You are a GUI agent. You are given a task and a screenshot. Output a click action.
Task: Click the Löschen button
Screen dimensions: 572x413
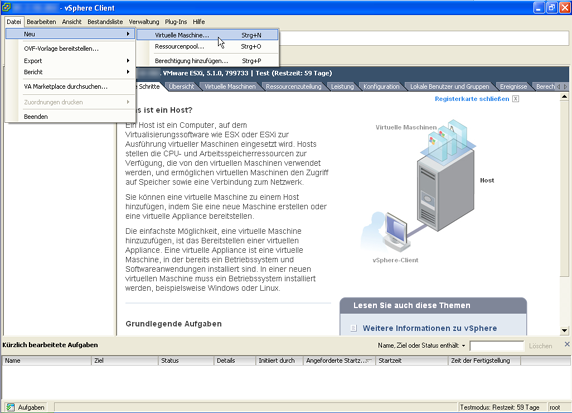click(x=540, y=346)
